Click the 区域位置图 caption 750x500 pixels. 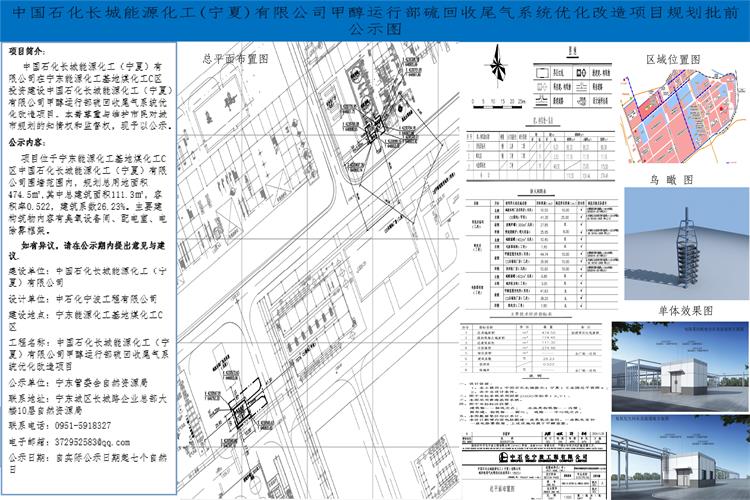[673, 60]
